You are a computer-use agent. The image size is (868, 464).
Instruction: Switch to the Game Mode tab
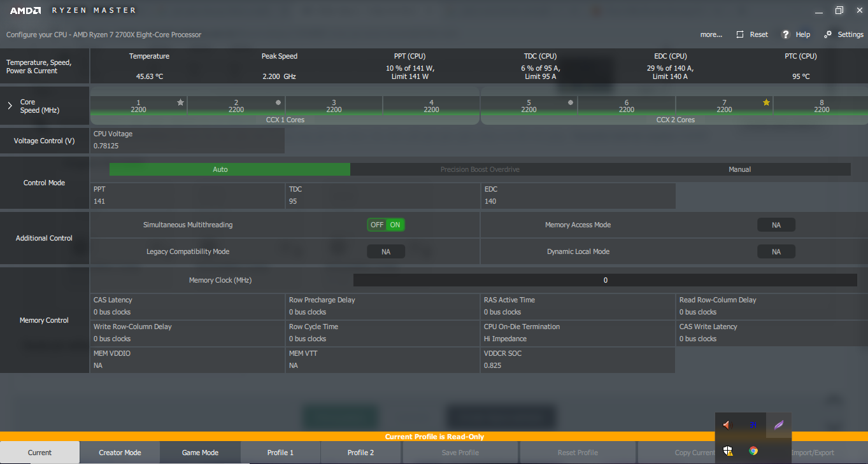(200, 453)
